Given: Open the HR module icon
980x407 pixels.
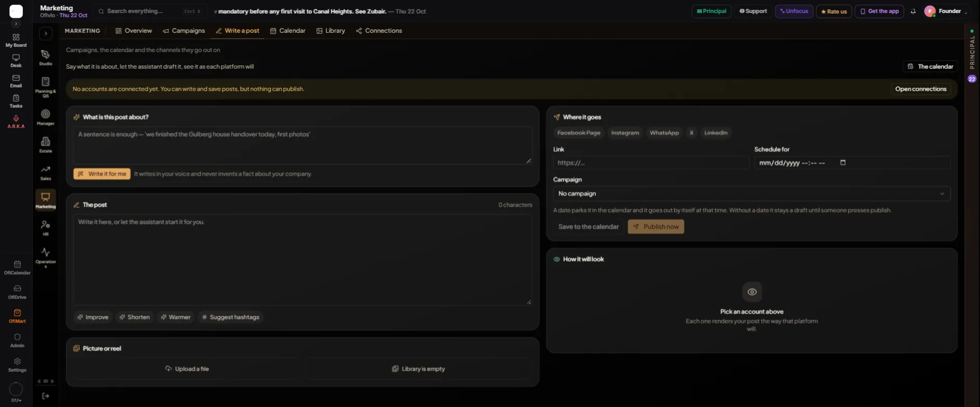Looking at the screenshot, I should tap(46, 228).
